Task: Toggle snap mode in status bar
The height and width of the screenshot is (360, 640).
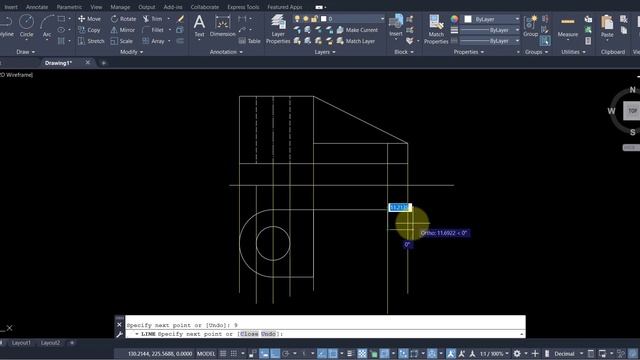Action: [233, 353]
